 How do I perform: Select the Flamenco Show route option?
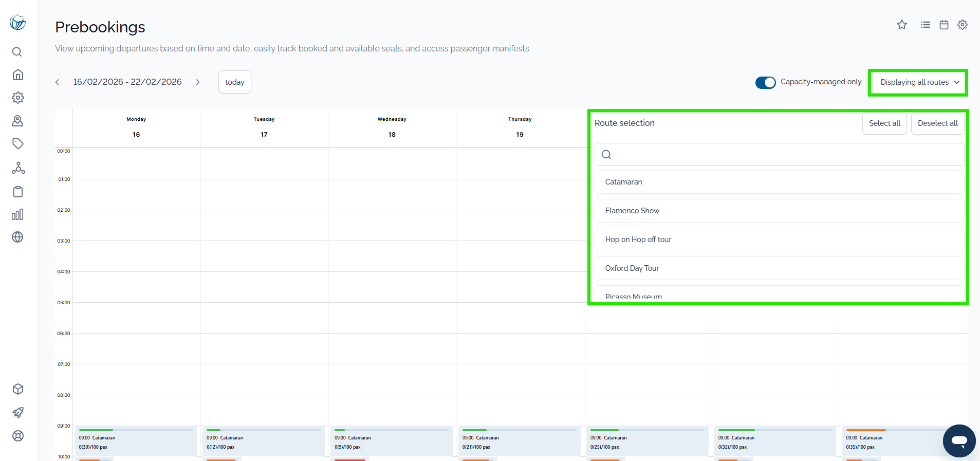(779, 211)
